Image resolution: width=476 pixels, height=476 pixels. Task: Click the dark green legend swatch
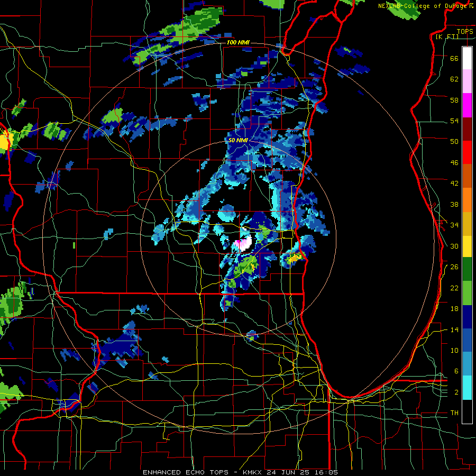pyautogui.click(x=467, y=269)
